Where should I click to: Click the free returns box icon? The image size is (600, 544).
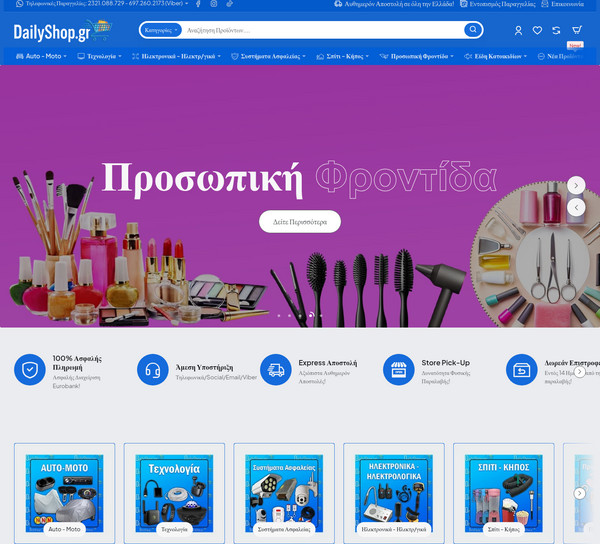(522, 370)
